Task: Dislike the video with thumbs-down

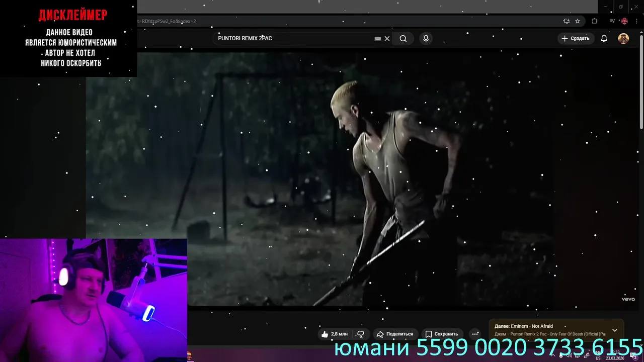Action: (x=361, y=334)
